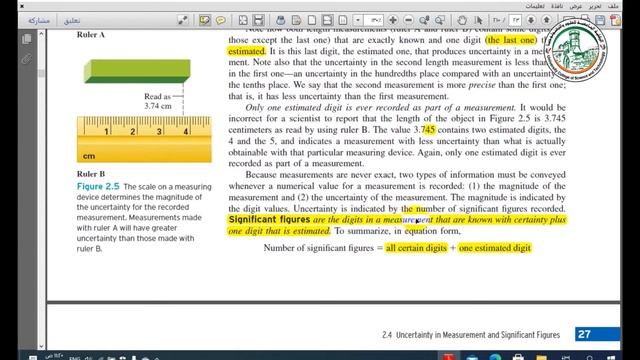
Task: Click the bold 'Significant figures' term
Action: pyautogui.click(x=269, y=220)
